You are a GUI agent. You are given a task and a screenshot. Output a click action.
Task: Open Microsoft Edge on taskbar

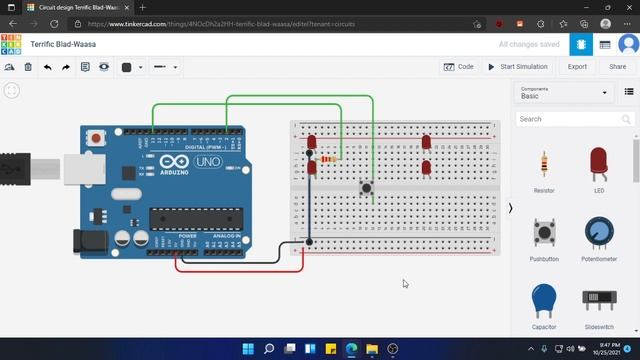(x=351, y=349)
